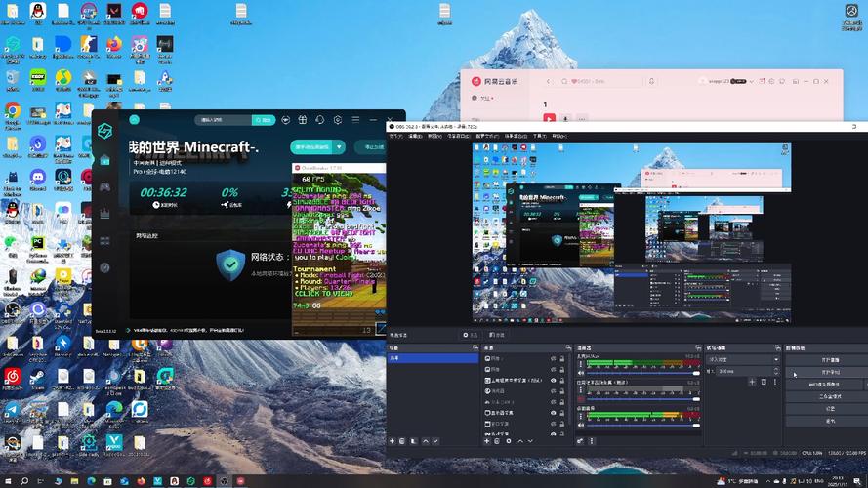Delete the scene transition with trash icon

764,382
